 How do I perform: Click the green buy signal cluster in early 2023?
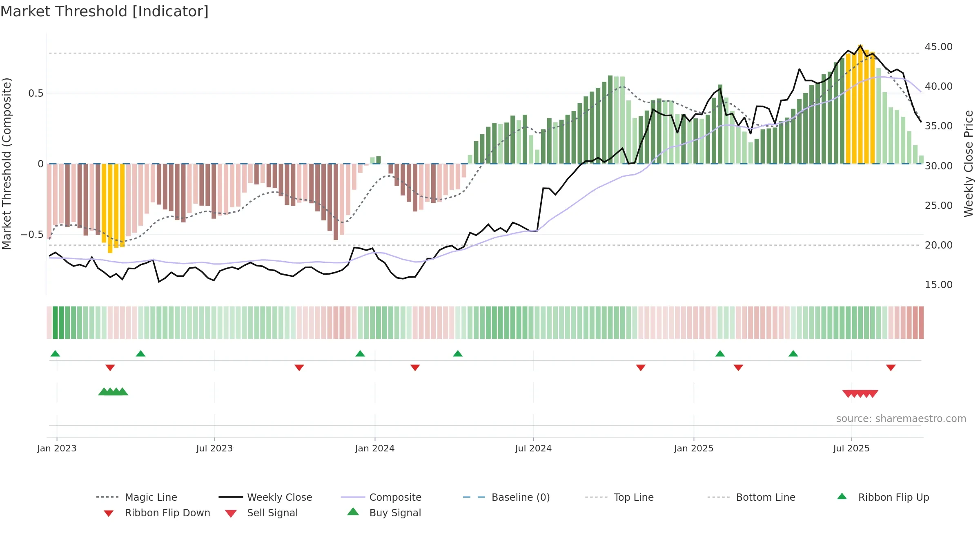(113, 391)
